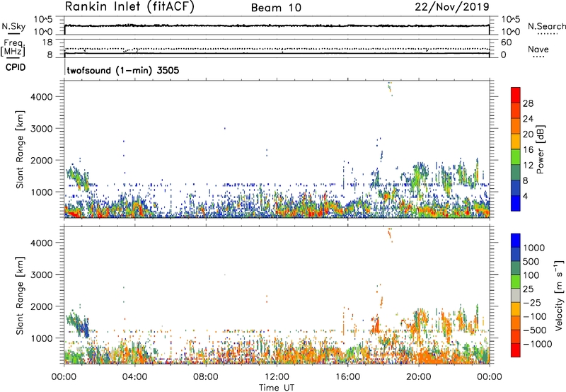
Task: Click the 18 MHz tick label
Action: tap(47, 42)
